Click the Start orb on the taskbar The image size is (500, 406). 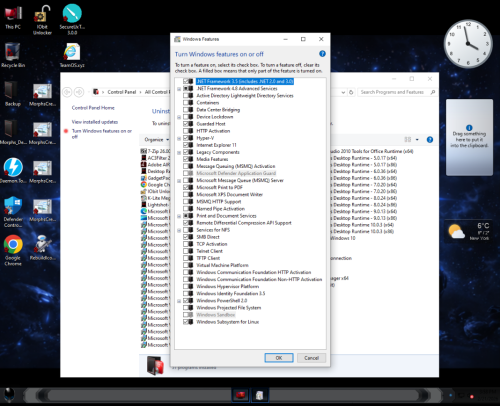[x=10, y=395]
